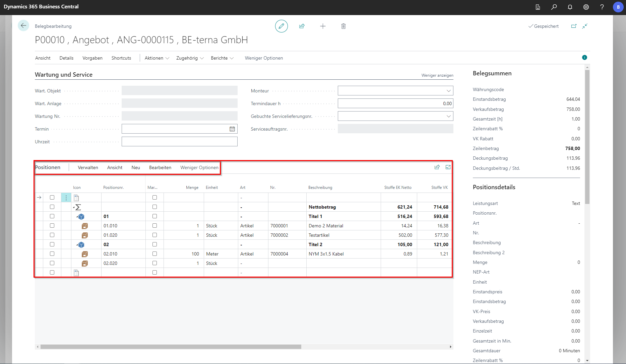Open Verwalten in Positionen toolbar
Screen dimensions: 626x364
[88, 167]
